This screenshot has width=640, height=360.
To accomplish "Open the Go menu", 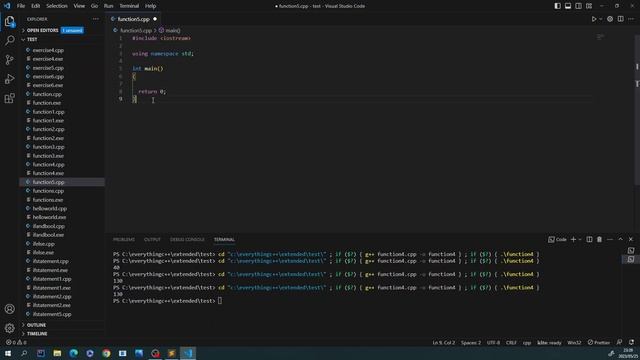I will pos(94,6).
